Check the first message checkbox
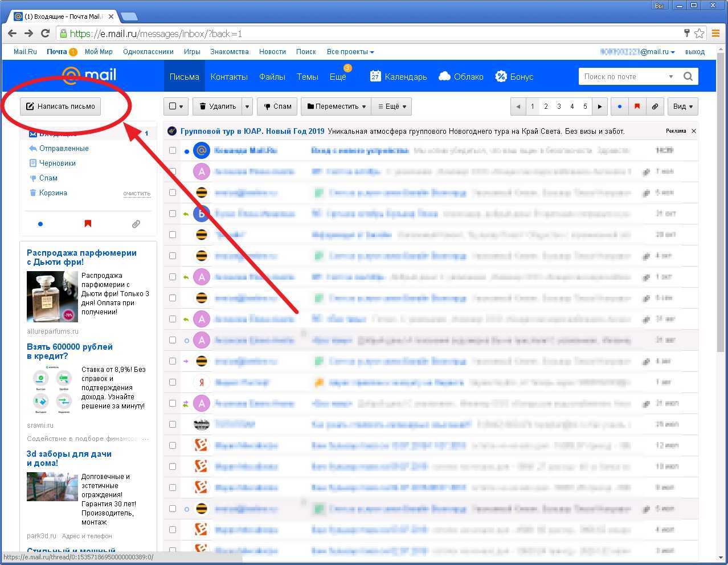 coord(173,150)
